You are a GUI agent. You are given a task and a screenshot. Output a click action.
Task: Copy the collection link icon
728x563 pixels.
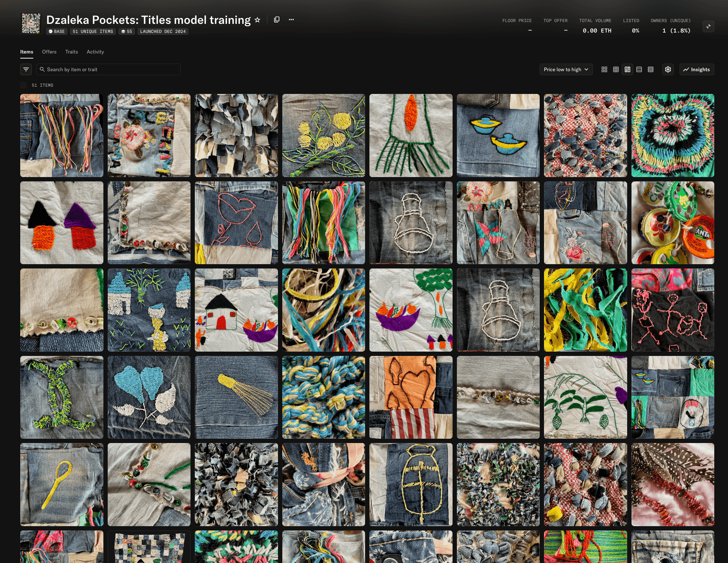tap(277, 20)
